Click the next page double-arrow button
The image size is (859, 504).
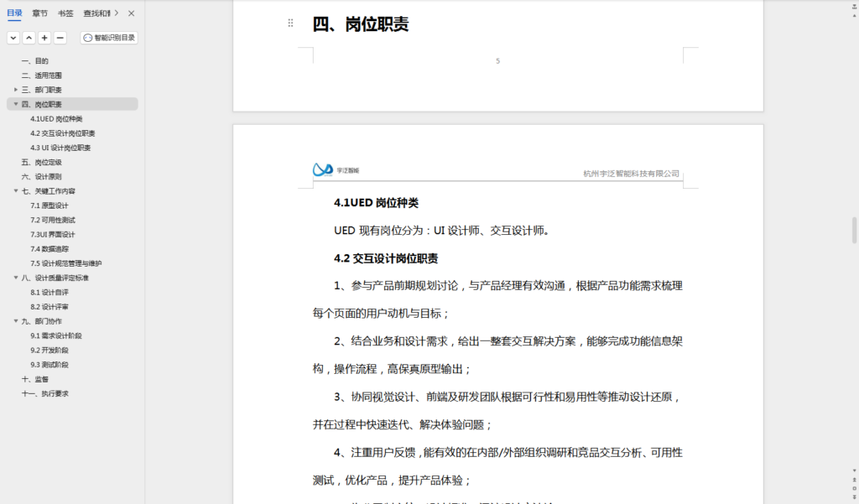point(854,497)
